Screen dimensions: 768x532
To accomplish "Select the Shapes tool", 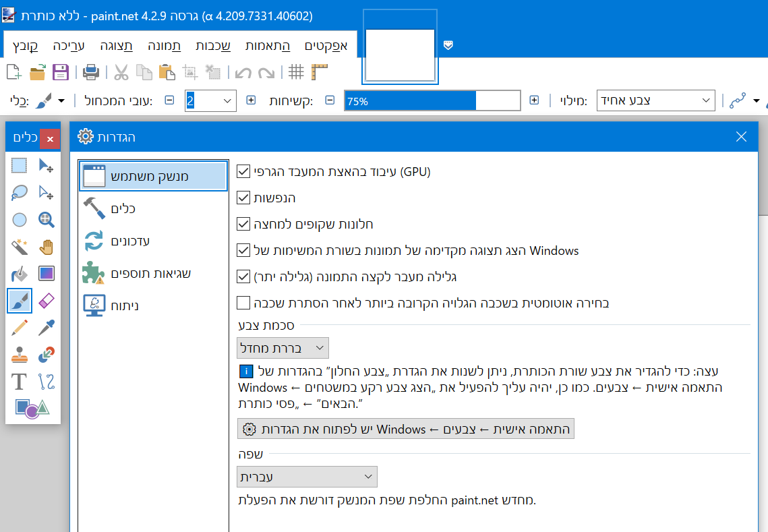I will pyautogui.click(x=32, y=408).
